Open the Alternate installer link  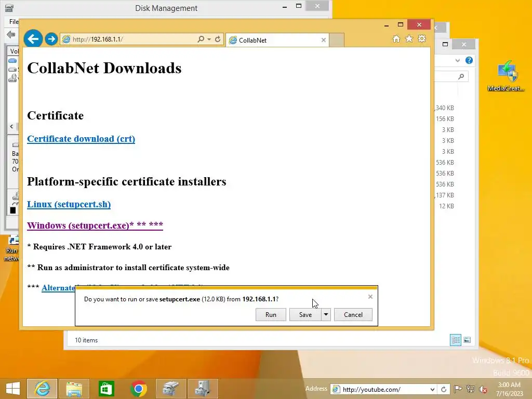tap(58, 288)
